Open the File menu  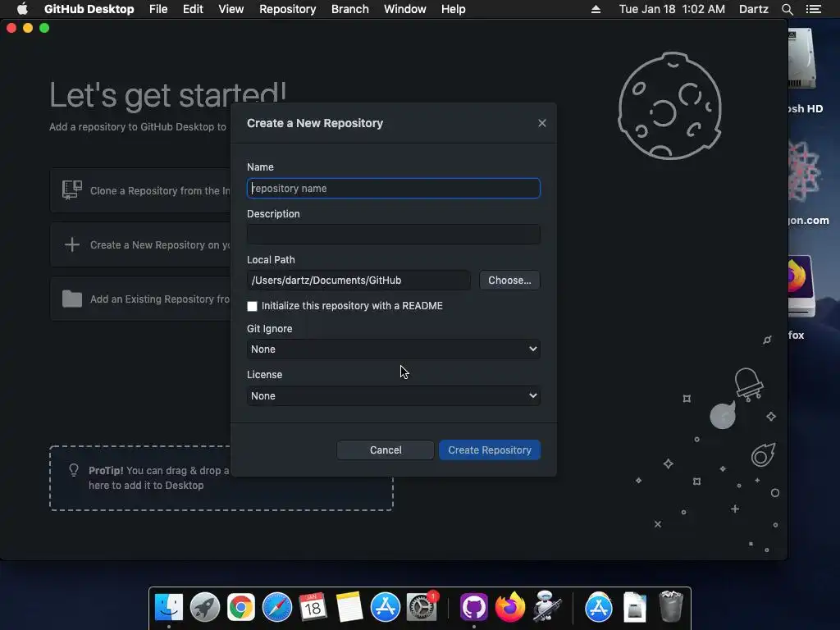(x=158, y=9)
